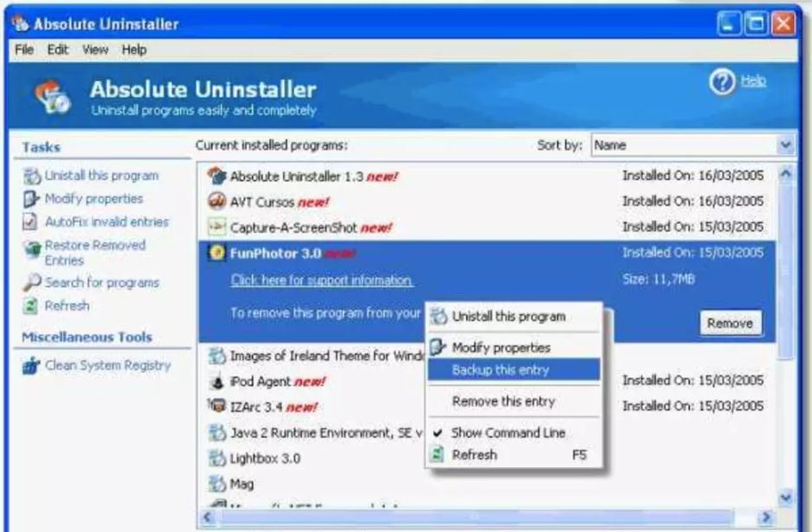Open the View menu

tap(95, 49)
